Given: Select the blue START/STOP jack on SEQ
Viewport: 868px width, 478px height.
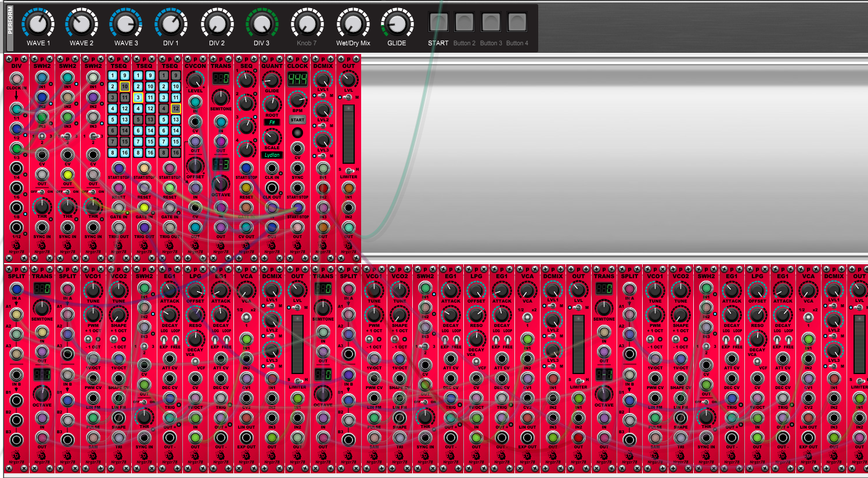Looking at the screenshot, I should [246, 168].
